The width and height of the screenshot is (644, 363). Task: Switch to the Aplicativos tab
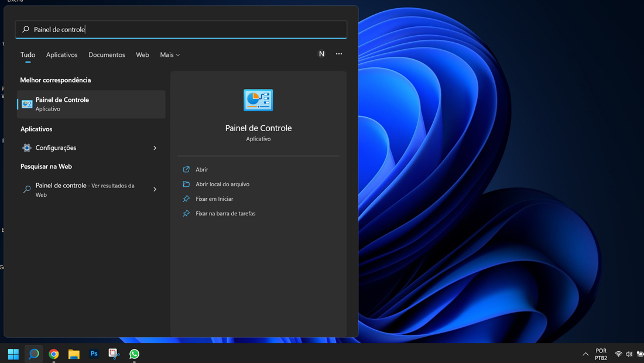pyautogui.click(x=61, y=54)
